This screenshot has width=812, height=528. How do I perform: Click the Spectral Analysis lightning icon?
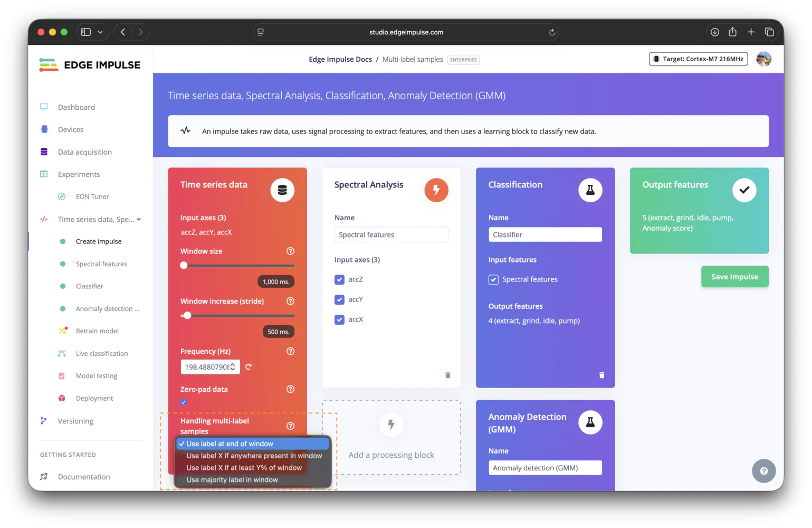(436, 190)
